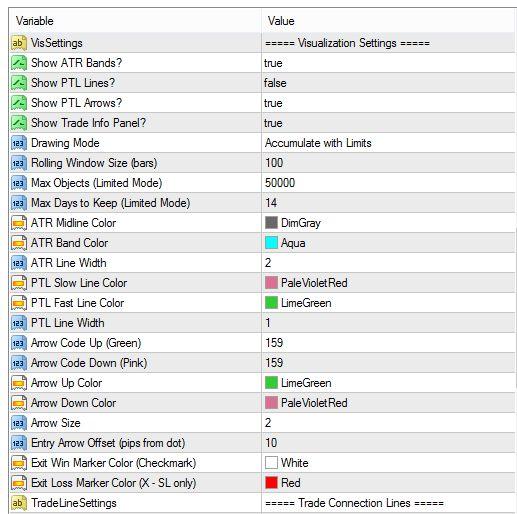Toggle the Show ATR Bands? true value
The width and height of the screenshot is (517, 514).
coord(389,63)
